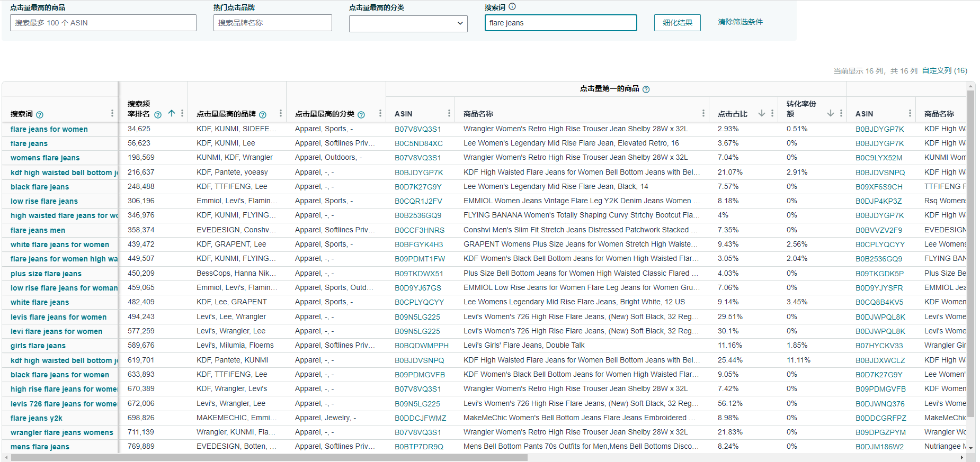Open search term 'plus size flare jeans'
The width and height of the screenshot is (980, 462).
[46, 274]
